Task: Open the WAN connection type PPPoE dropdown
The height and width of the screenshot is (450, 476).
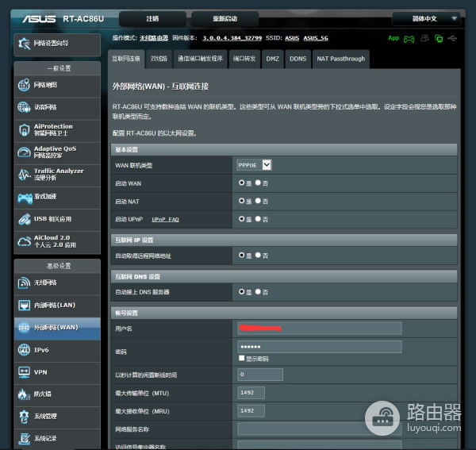Action: [254, 165]
